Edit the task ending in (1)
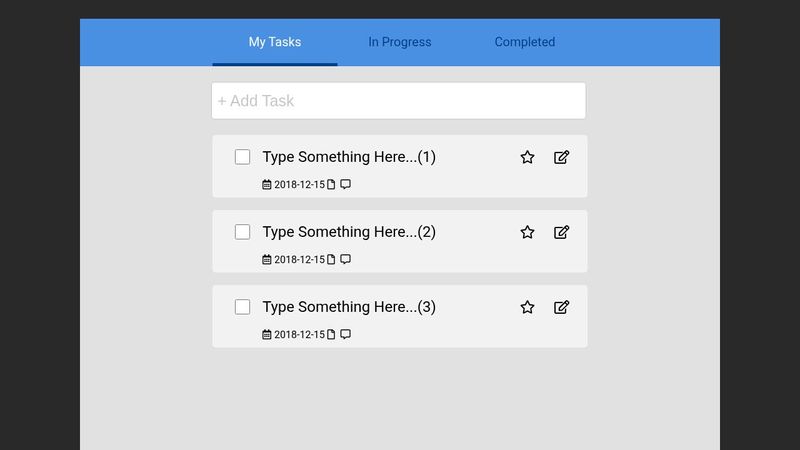Screen dimensions: 800x450 tap(561, 157)
